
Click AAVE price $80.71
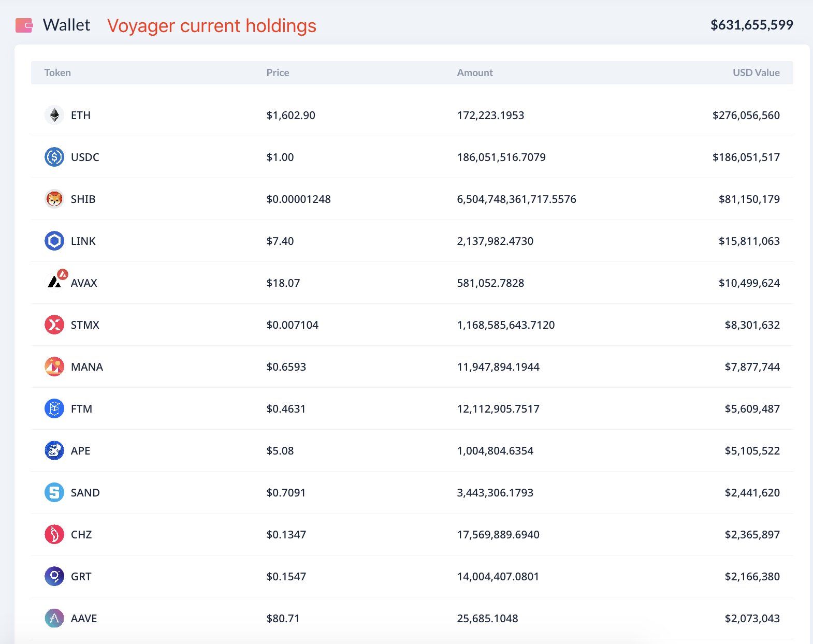click(x=283, y=618)
